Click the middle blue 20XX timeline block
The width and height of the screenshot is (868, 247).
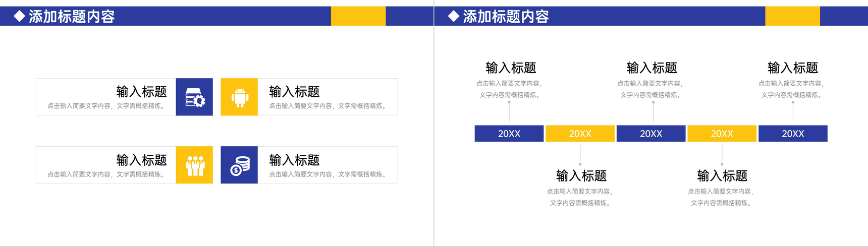(x=651, y=134)
